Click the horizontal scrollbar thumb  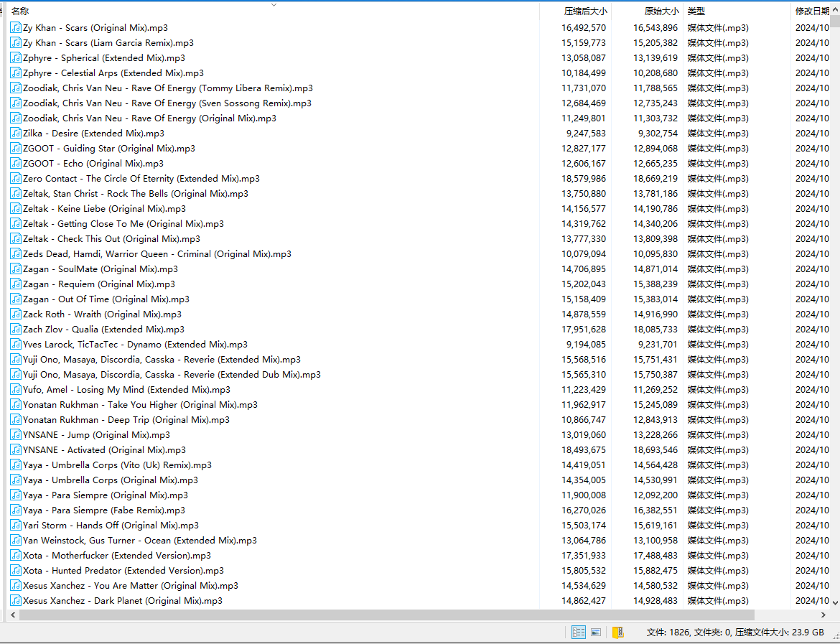pos(381,615)
